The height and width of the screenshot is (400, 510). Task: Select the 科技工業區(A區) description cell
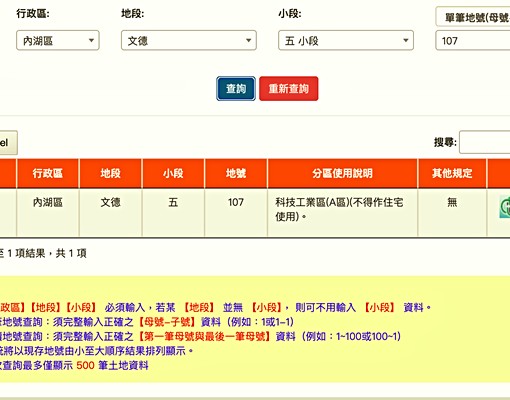tap(342, 213)
